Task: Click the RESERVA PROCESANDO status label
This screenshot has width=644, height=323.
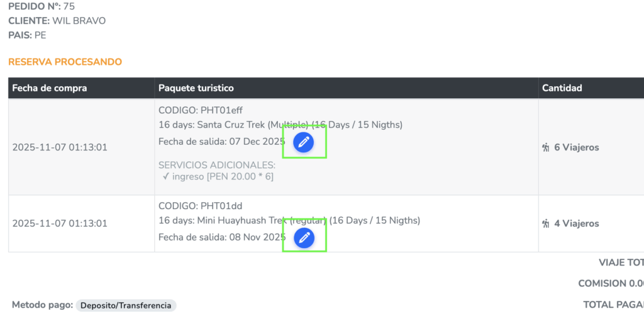Action: (65, 62)
